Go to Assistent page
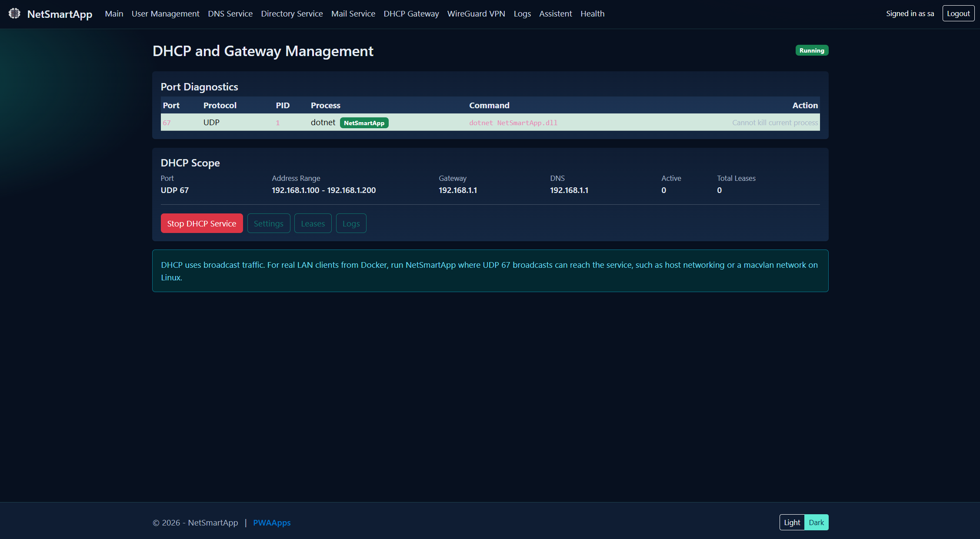 point(555,13)
